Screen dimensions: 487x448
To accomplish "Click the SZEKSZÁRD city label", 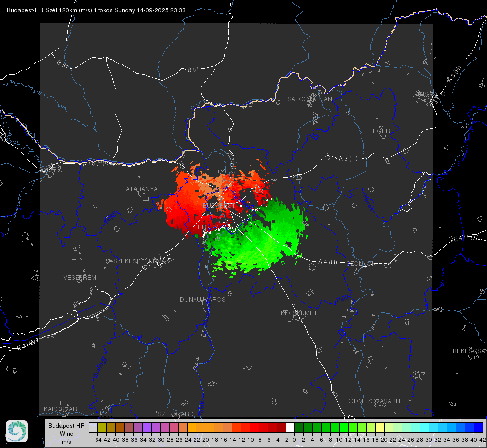I will (x=176, y=414).
